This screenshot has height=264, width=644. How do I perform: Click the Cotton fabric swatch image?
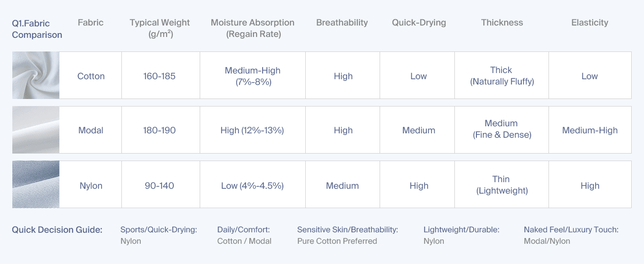click(x=36, y=75)
